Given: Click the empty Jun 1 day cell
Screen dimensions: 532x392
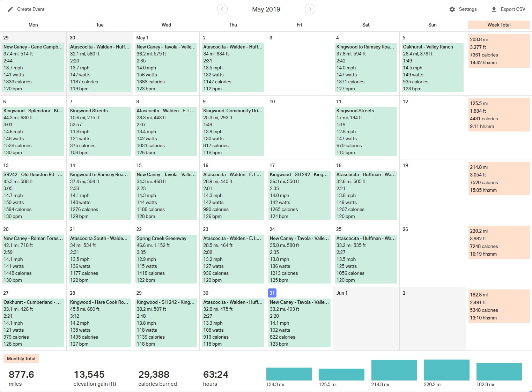Looking at the screenshot, I should pos(366,321).
